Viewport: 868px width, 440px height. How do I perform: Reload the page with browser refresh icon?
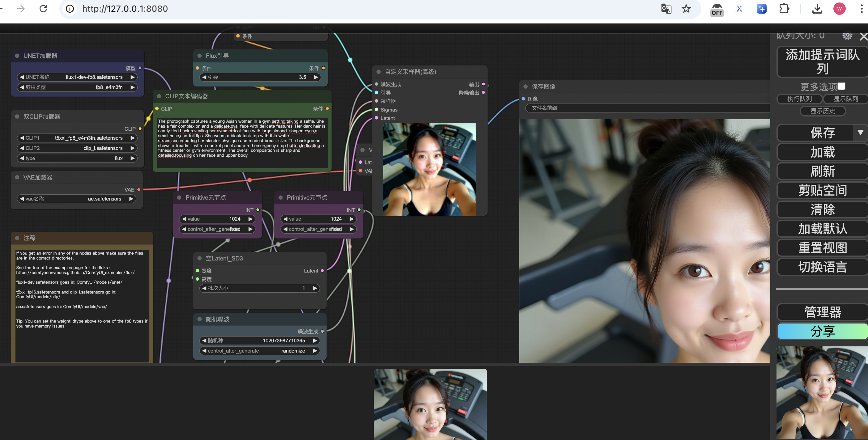coord(44,8)
